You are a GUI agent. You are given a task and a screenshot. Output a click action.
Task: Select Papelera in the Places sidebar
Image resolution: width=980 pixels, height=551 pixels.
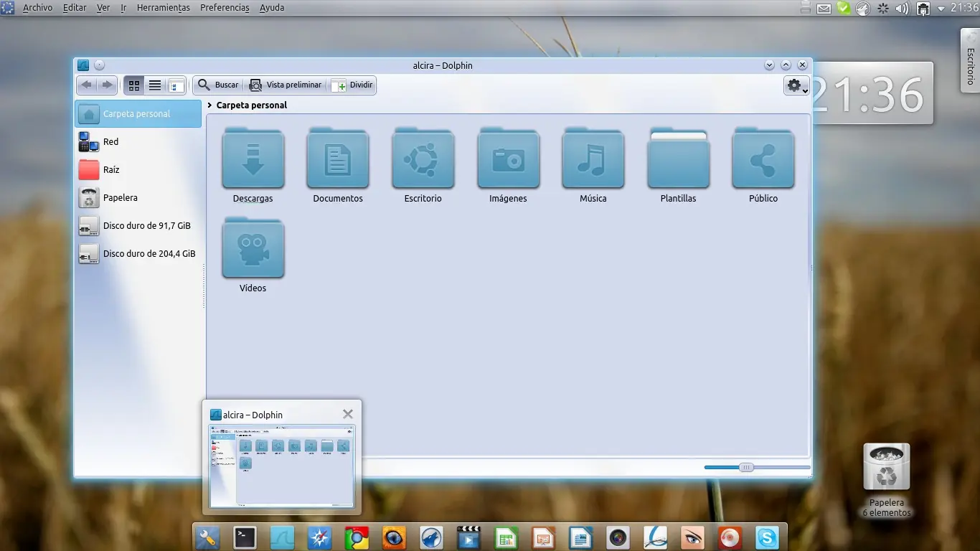(x=120, y=197)
